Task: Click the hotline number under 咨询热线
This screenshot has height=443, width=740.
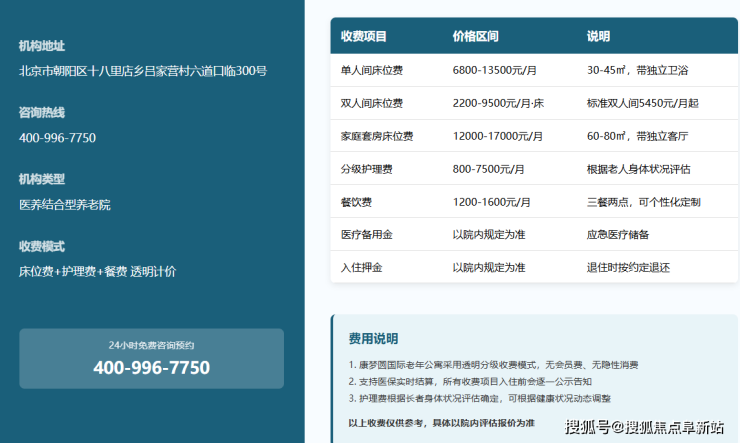Action: point(57,138)
